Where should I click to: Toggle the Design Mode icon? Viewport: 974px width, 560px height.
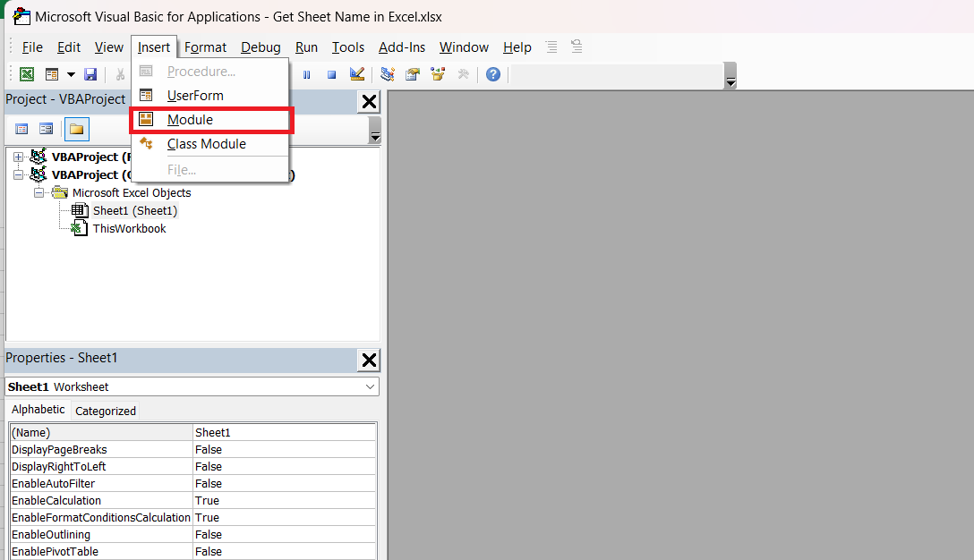coord(357,74)
